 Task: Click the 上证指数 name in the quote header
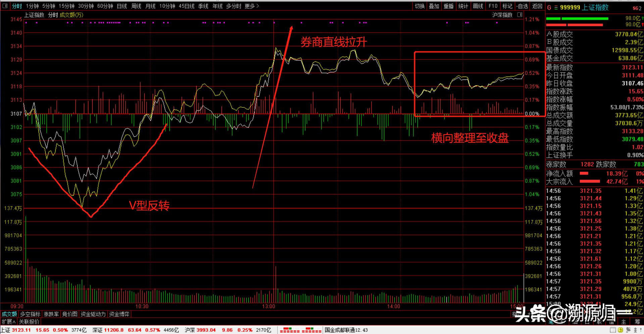click(x=595, y=7)
